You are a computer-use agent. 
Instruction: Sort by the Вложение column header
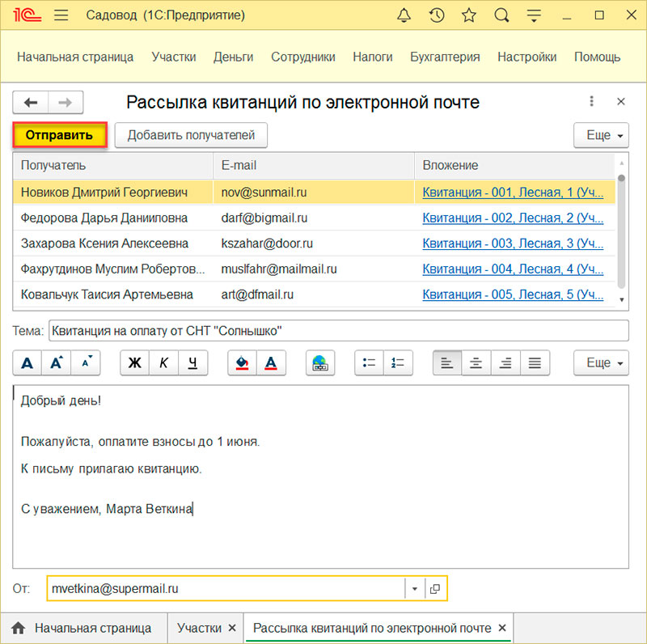coord(514,166)
